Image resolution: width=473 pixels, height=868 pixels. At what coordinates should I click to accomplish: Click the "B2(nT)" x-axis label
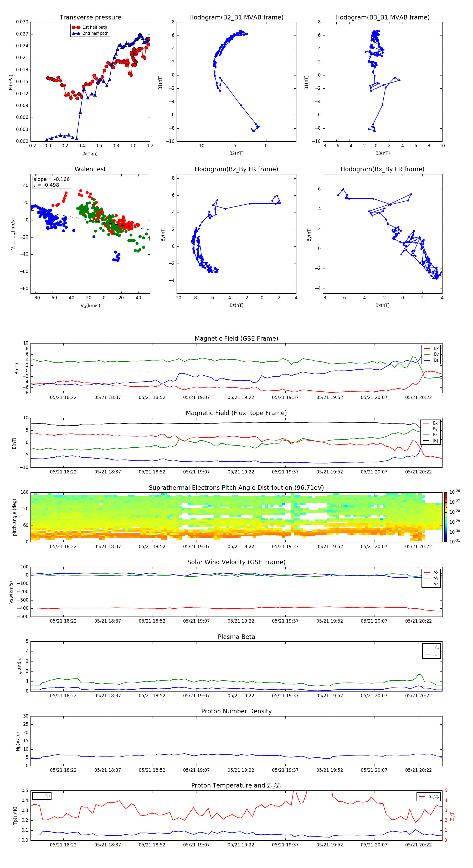coord(236,153)
